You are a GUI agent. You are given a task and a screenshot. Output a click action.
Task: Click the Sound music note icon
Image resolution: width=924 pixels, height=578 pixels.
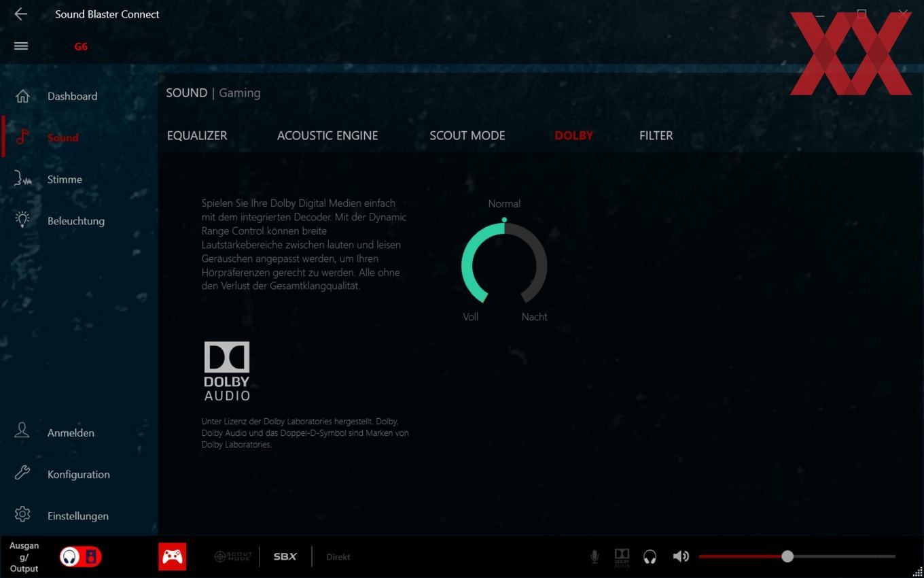(22, 137)
